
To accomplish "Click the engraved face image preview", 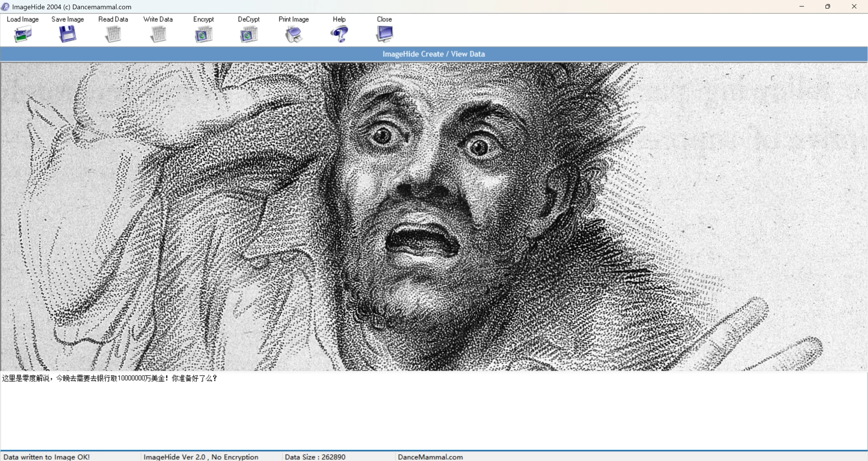I will pyautogui.click(x=434, y=217).
